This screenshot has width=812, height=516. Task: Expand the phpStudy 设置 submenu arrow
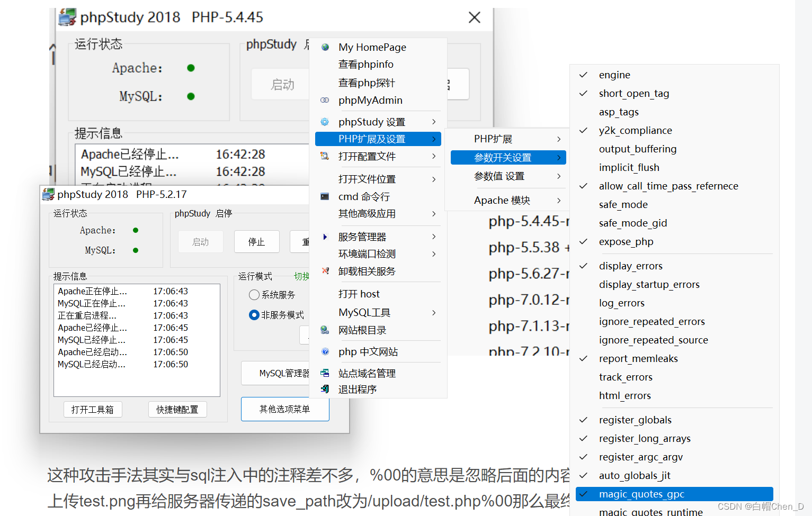coord(434,122)
